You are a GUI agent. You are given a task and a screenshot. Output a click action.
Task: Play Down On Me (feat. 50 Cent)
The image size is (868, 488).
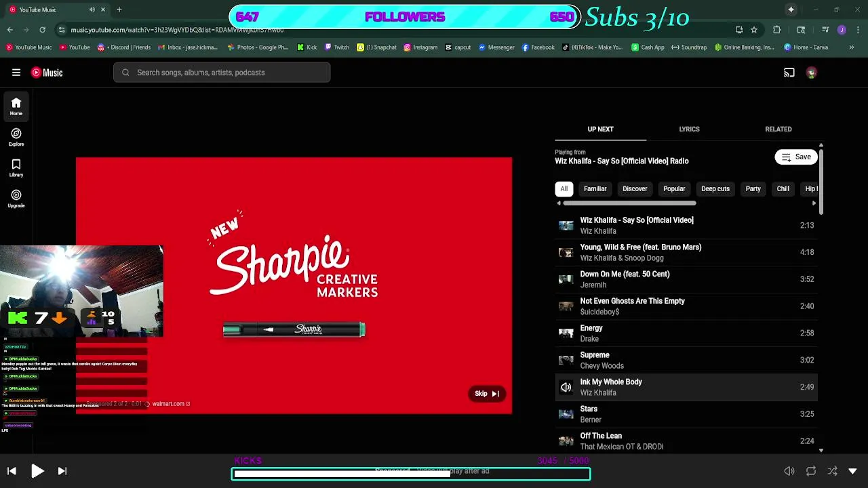[686, 279]
